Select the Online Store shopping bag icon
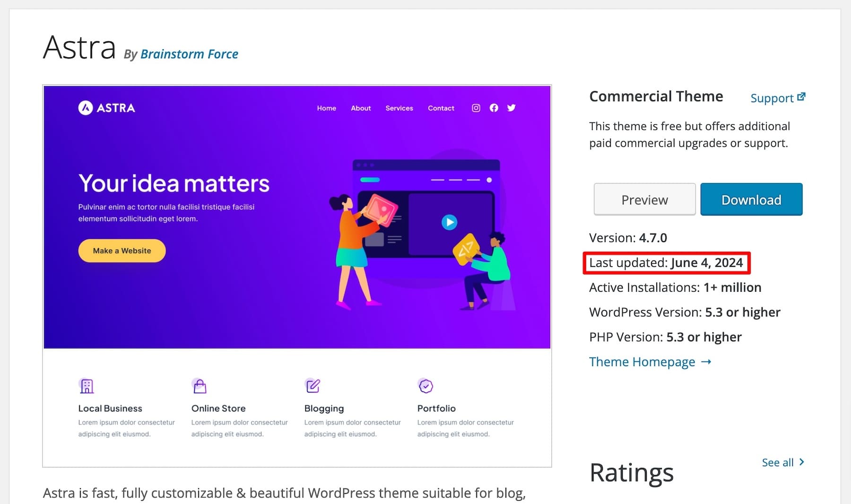This screenshot has height=504, width=851. coord(199,386)
